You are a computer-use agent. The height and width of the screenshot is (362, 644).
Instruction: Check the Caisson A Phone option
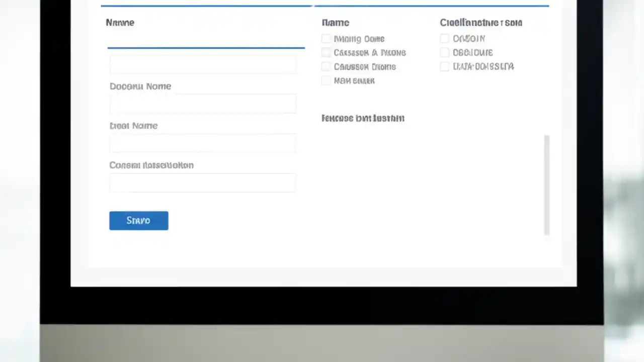(326, 53)
